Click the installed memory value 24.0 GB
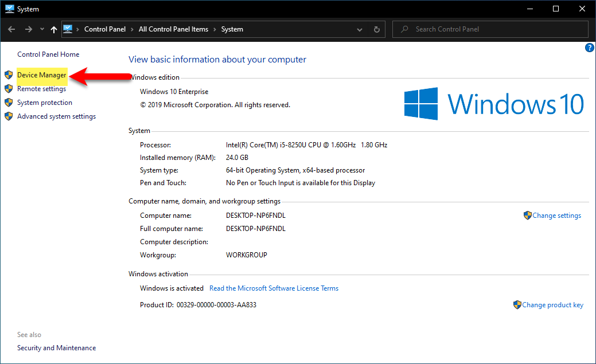The height and width of the screenshot is (364, 596). tap(237, 157)
